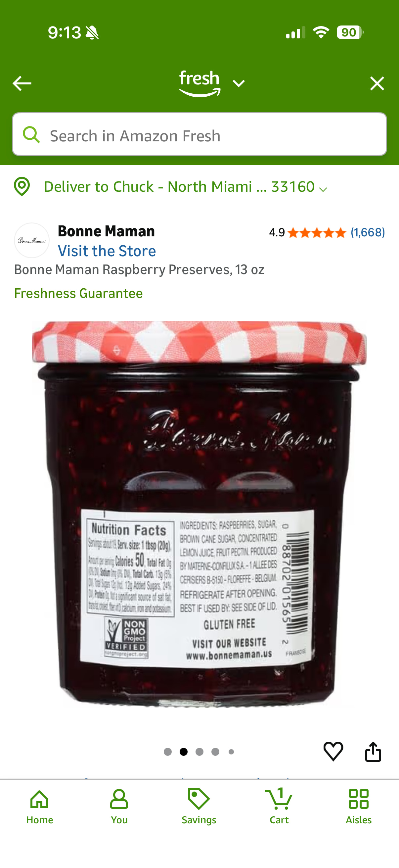Focus the Search in Amazon Fresh field
The height and width of the screenshot is (868, 399).
(x=199, y=134)
